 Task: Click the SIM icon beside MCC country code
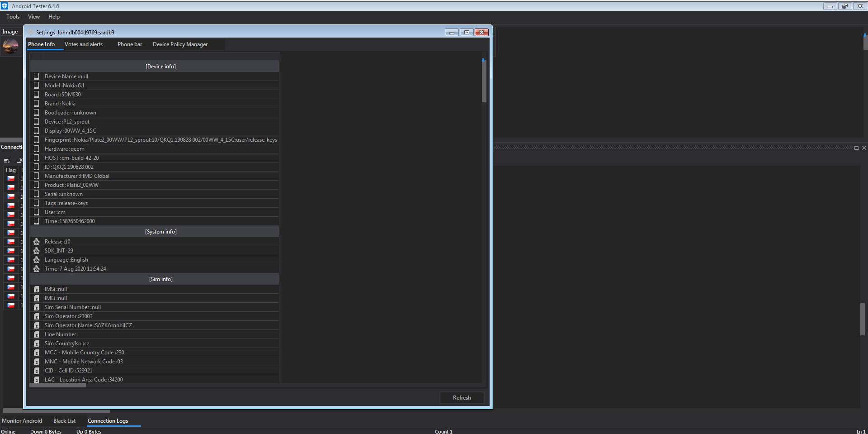pos(37,353)
